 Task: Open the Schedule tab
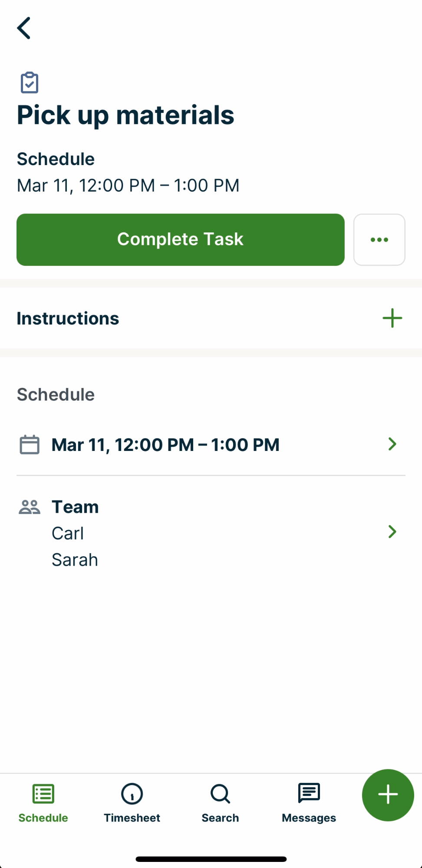pyautogui.click(x=43, y=803)
